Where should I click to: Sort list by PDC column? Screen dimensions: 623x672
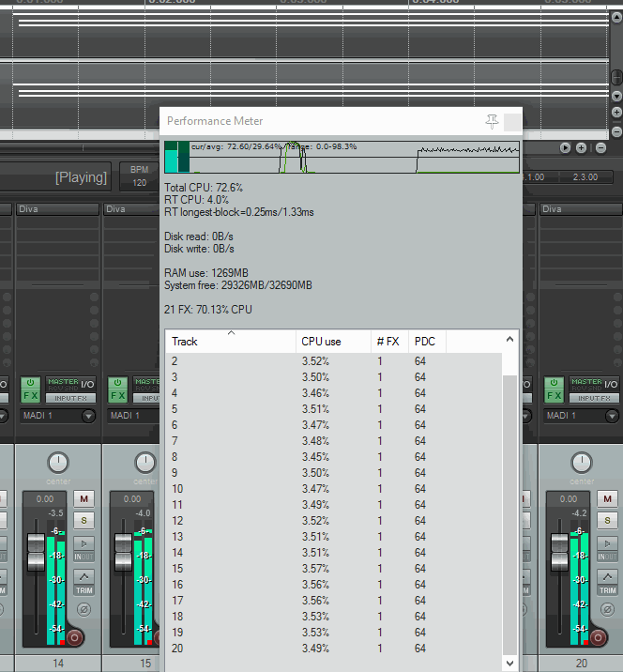pos(427,342)
